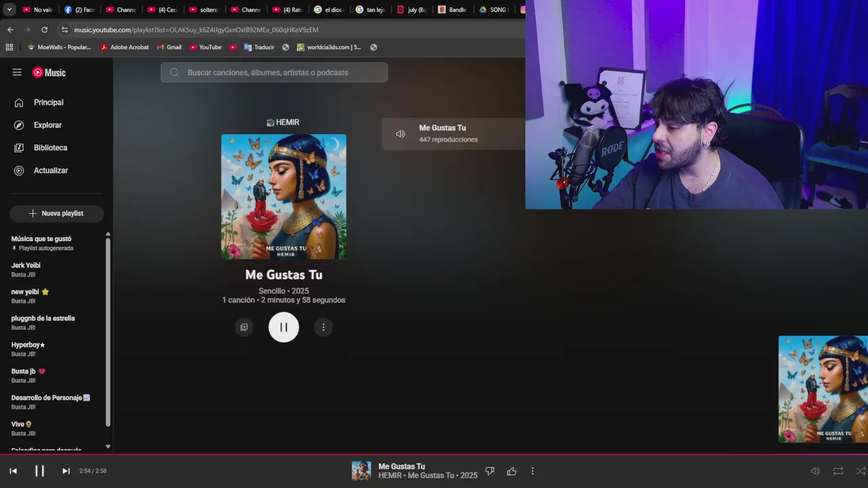Go back with browser back arrow
The image size is (868, 488).
click(x=10, y=30)
